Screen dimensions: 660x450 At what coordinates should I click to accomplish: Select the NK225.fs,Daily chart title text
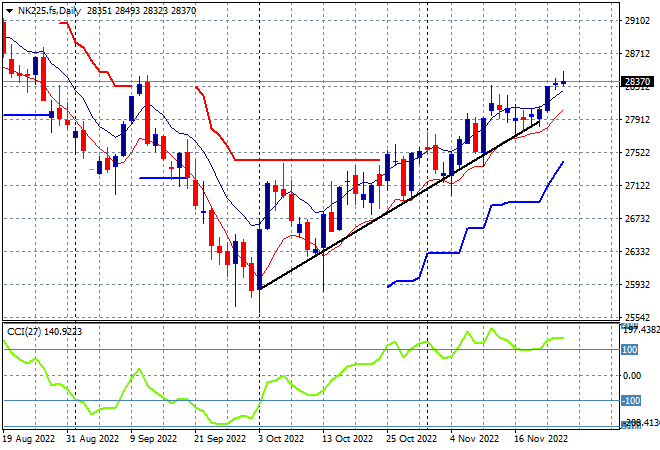click(x=49, y=11)
